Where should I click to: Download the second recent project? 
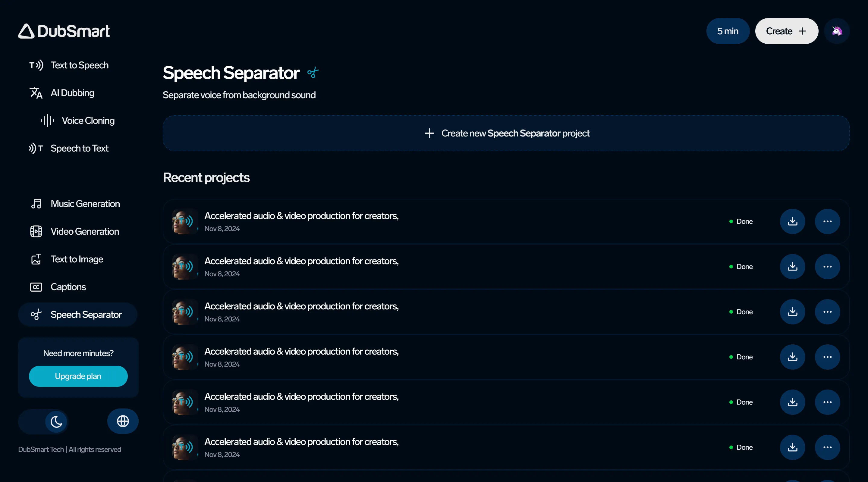(793, 267)
